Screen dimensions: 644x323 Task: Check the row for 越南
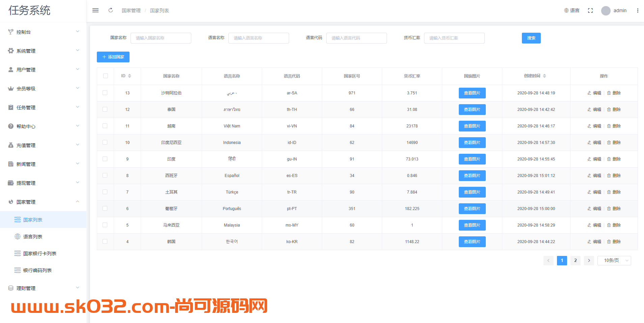105,126
